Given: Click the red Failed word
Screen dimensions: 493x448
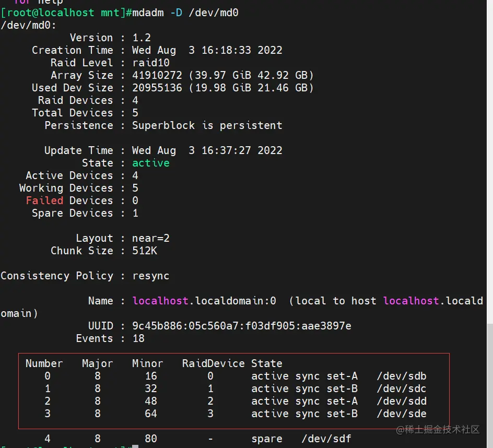Looking at the screenshot, I should click(x=44, y=201).
